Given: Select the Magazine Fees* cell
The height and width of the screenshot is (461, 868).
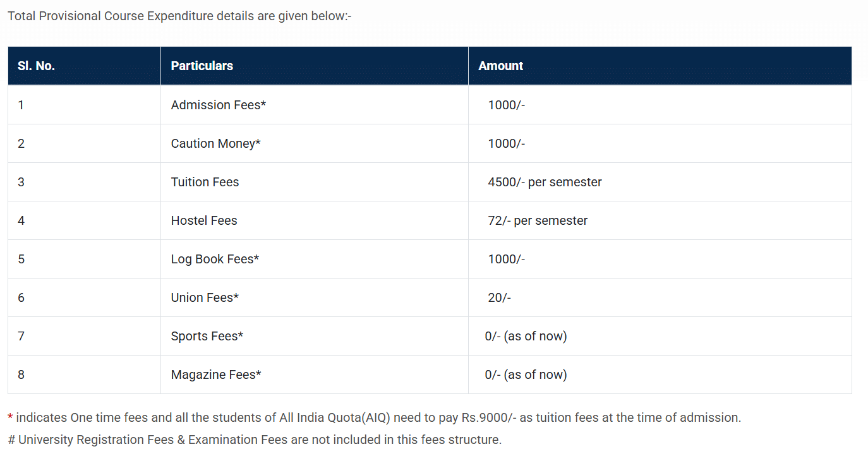Looking at the screenshot, I should coord(216,374).
